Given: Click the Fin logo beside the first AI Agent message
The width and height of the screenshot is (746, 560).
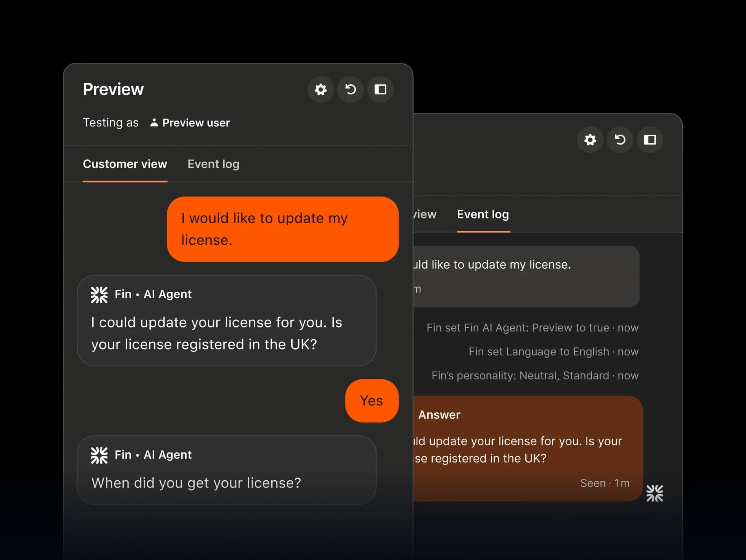Looking at the screenshot, I should (99, 295).
